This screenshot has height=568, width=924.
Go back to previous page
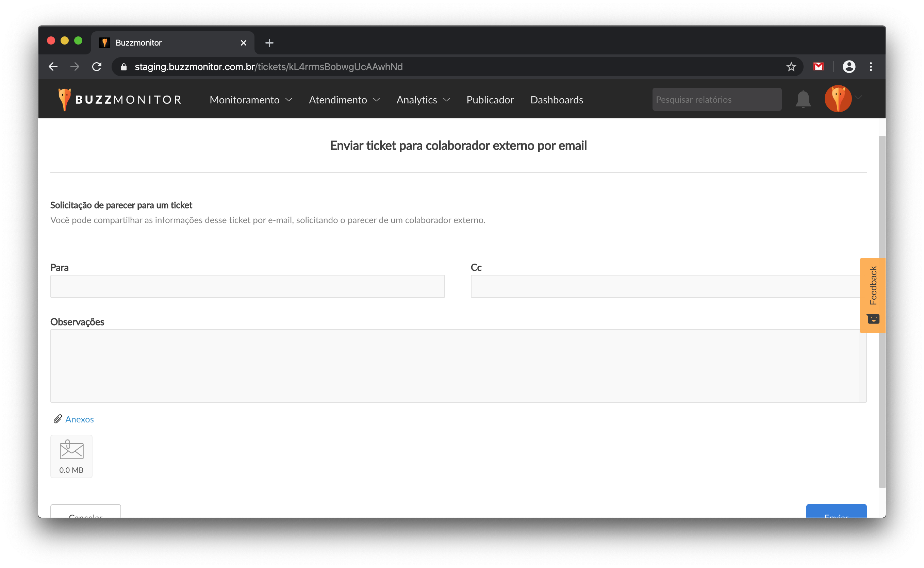point(53,67)
